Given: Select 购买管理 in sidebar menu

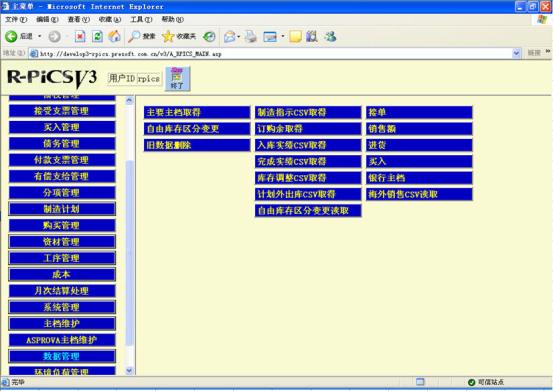Looking at the screenshot, I should tap(62, 225).
